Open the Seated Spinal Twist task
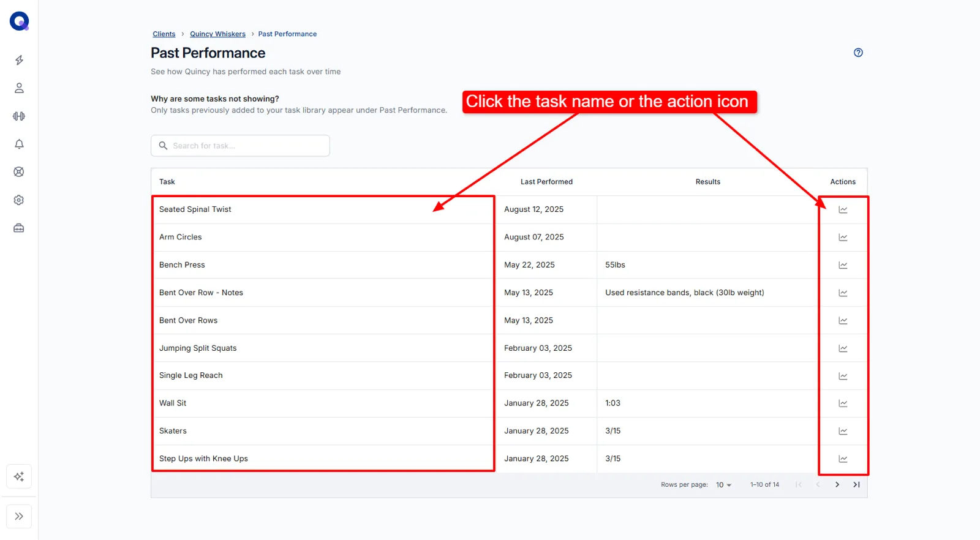Viewport: 980px width, 540px height. click(195, 209)
